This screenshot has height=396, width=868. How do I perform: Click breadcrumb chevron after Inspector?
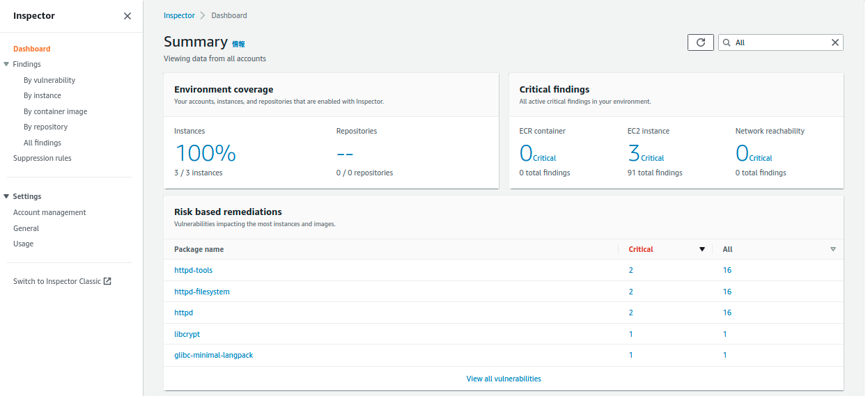tap(202, 15)
